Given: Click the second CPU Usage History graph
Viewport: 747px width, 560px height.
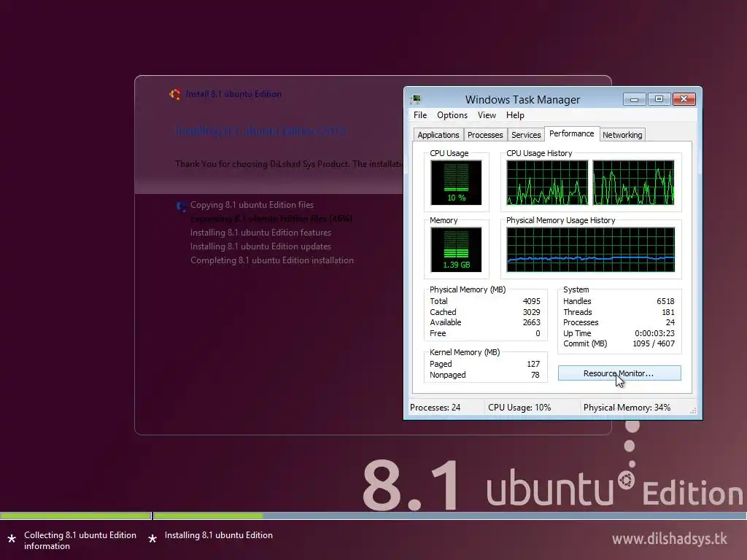Looking at the screenshot, I should 633,182.
